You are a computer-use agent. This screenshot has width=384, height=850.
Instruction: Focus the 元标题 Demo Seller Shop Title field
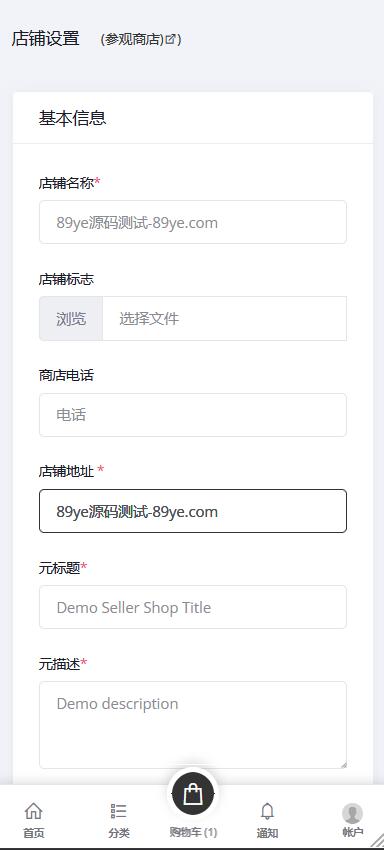coord(193,607)
